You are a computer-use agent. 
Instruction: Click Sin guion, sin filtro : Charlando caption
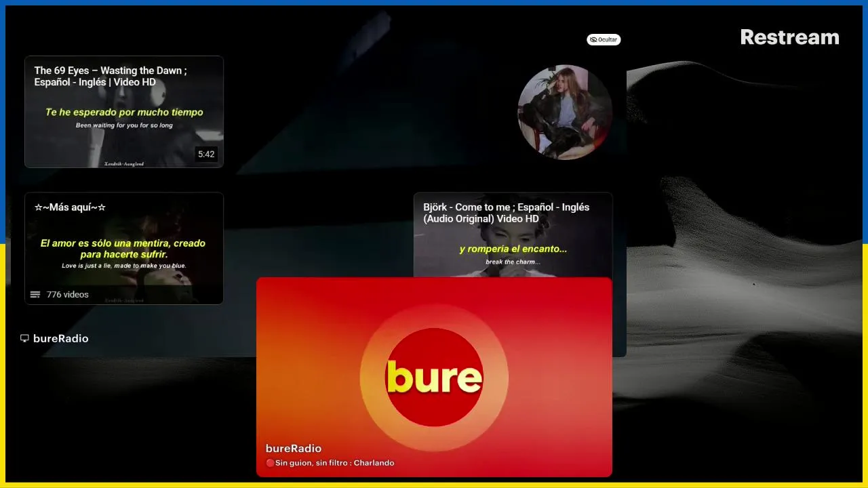[330, 463]
